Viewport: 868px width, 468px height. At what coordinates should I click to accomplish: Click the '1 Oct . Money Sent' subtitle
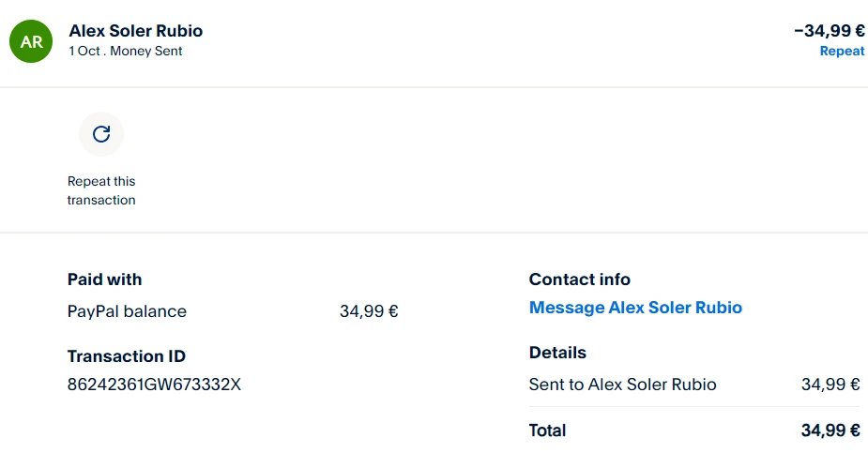click(126, 52)
